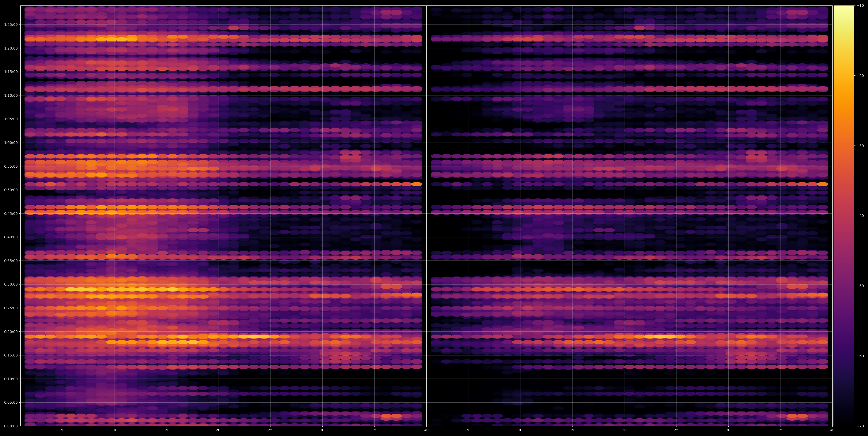
Task: Click x-axis tick 10 of second heatmap panel
Action: (520, 430)
